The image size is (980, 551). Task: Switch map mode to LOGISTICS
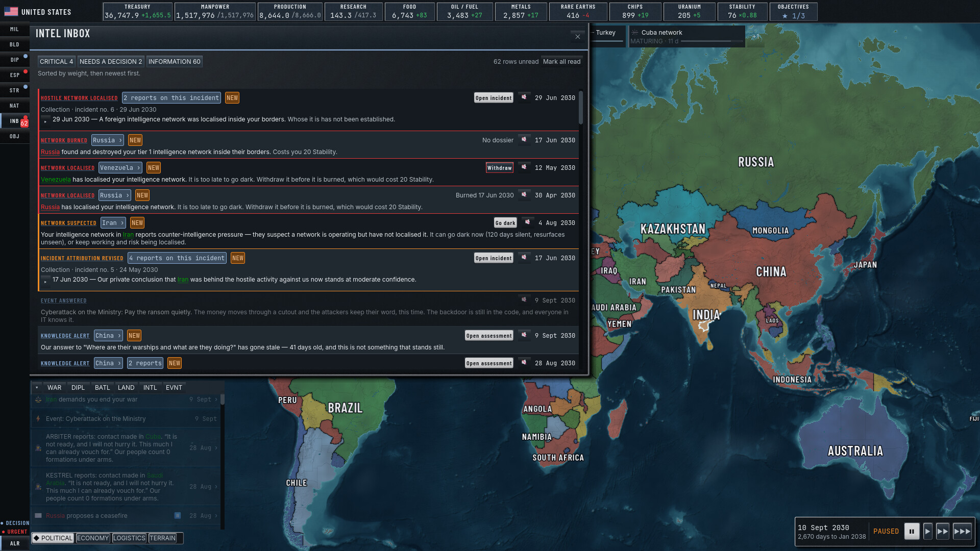tap(129, 538)
